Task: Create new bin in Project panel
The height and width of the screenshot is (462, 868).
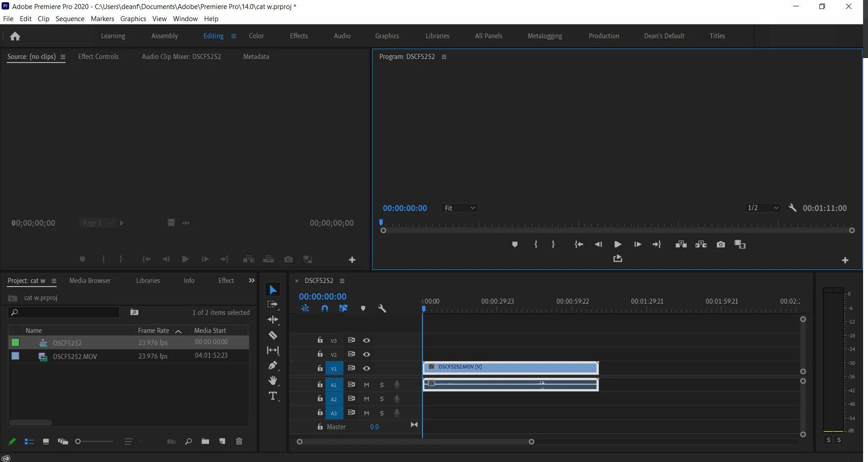Action: [x=205, y=441]
